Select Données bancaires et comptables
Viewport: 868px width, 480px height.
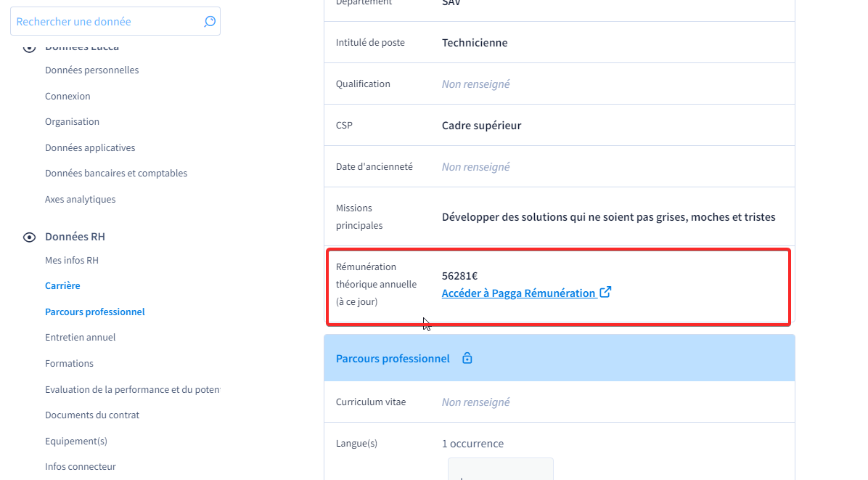click(x=116, y=173)
